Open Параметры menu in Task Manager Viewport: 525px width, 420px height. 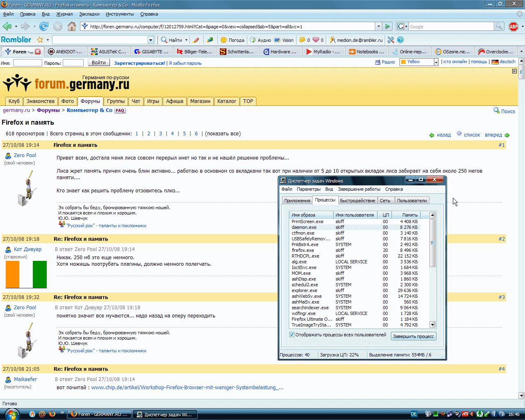click(x=308, y=189)
